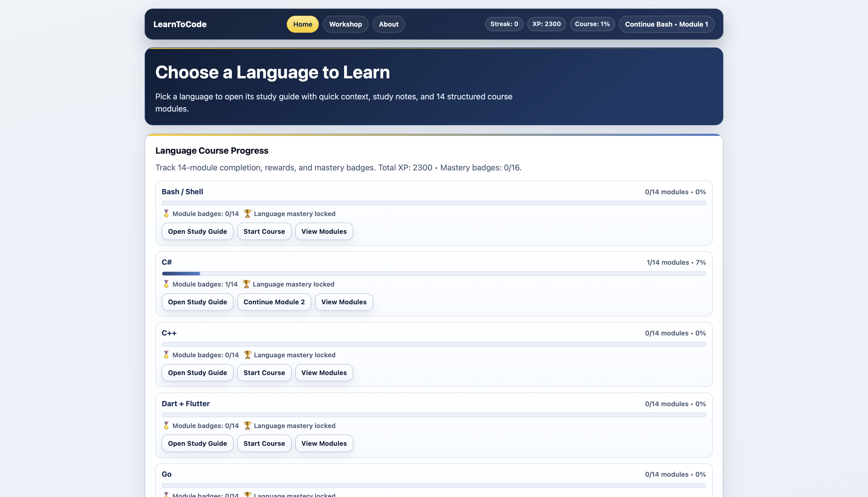This screenshot has width=868, height=497.
Task: Click the XP: 2300 badge
Action: coord(546,24)
